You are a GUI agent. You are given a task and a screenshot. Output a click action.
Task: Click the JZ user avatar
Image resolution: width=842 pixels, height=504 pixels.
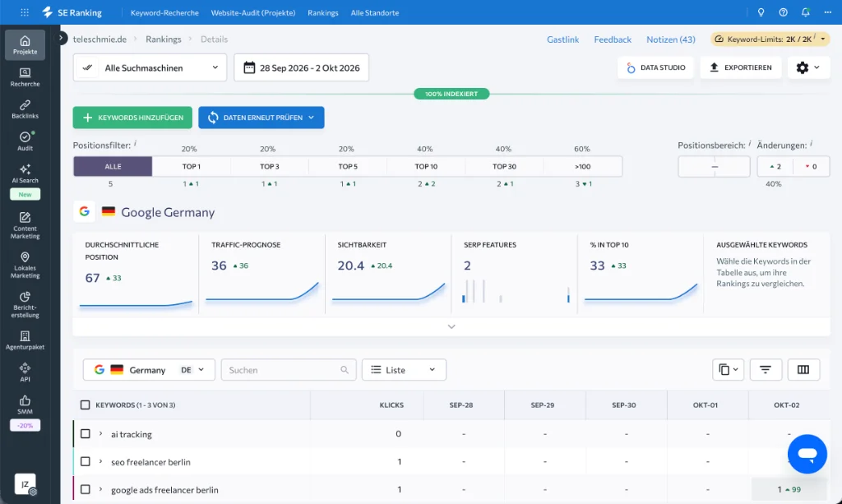click(x=25, y=484)
